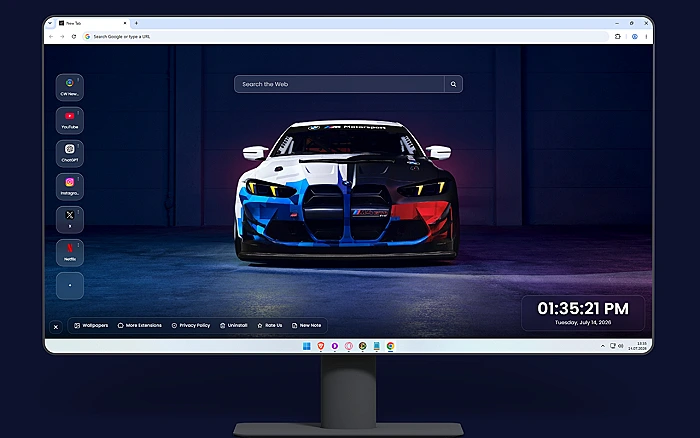This screenshot has width=700, height=438.
Task: Click the digital clock widget
Action: (583, 313)
